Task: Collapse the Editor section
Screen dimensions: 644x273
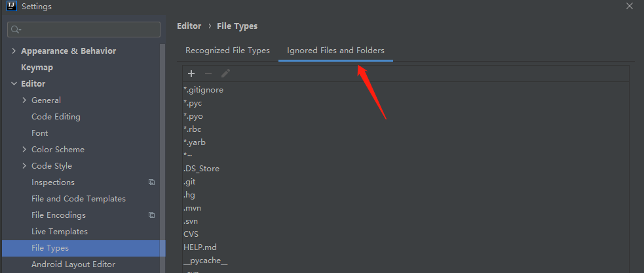Action: [x=14, y=84]
